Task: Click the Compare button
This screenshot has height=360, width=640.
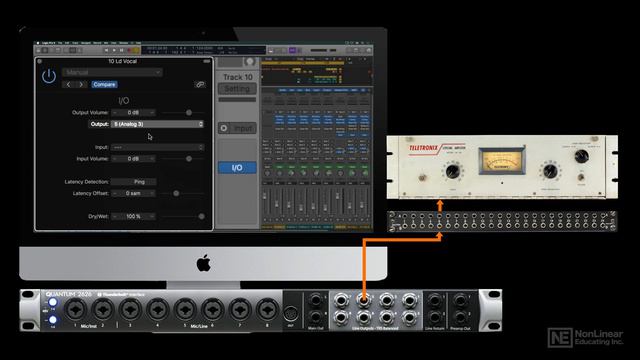Action: 104,84
